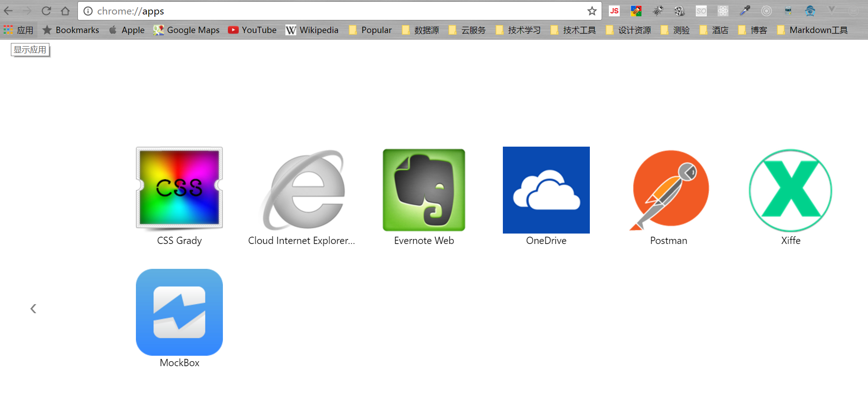The width and height of the screenshot is (868, 401).
Task: Open the Google Maps bookmark
Action: [186, 30]
